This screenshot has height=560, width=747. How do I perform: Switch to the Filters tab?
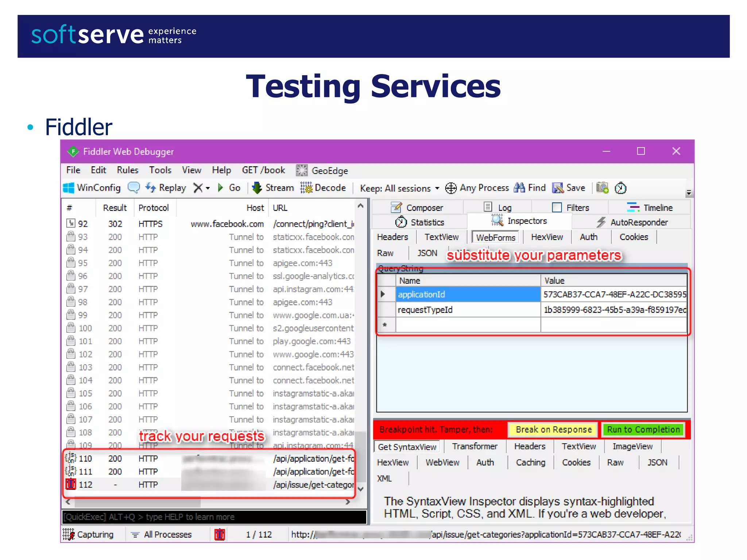(571, 207)
